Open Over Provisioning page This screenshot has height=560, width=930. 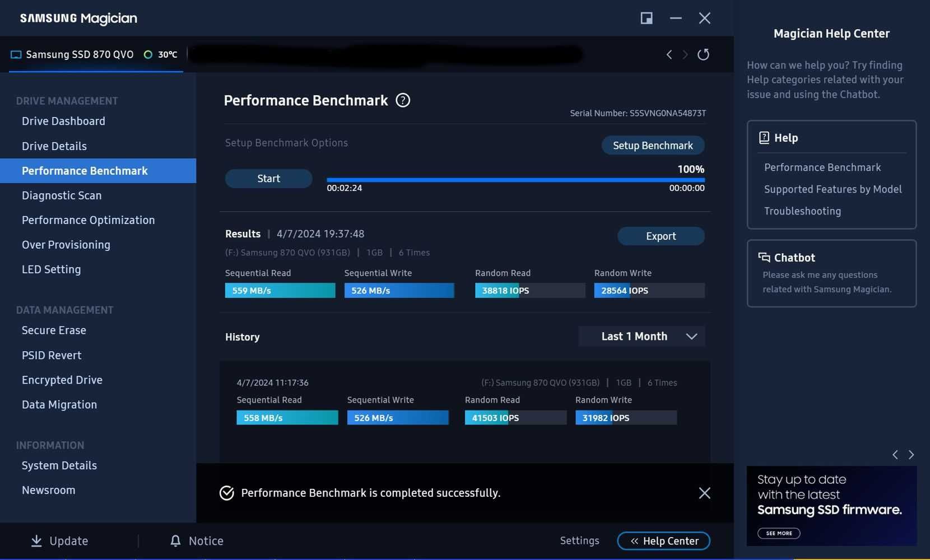[x=66, y=245]
